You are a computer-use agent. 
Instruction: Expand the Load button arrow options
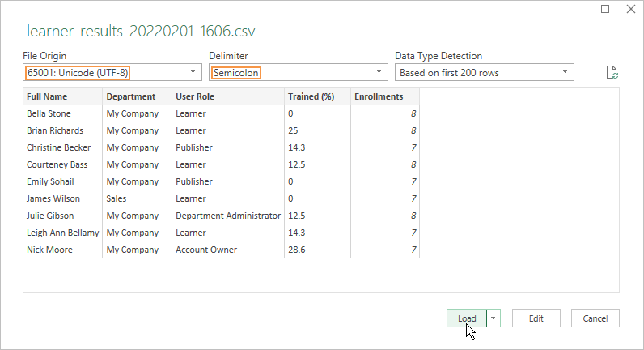[x=494, y=318]
